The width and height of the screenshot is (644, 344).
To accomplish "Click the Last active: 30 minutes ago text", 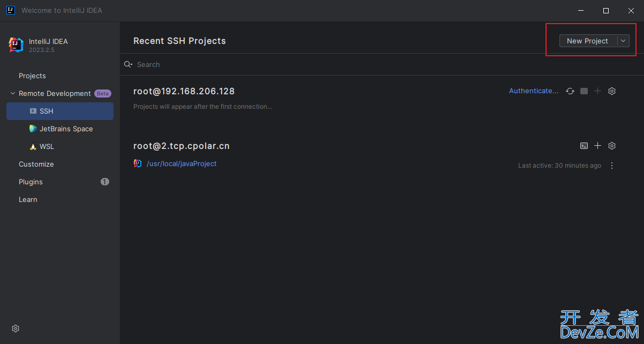I will pyautogui.click(x=559, y=166).
